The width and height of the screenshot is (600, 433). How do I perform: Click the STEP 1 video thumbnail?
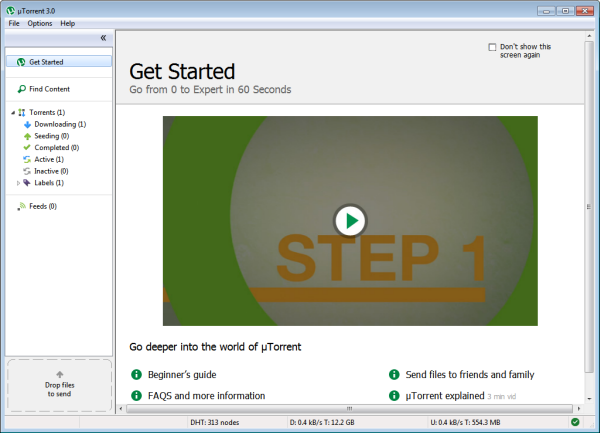coord(350,221)
